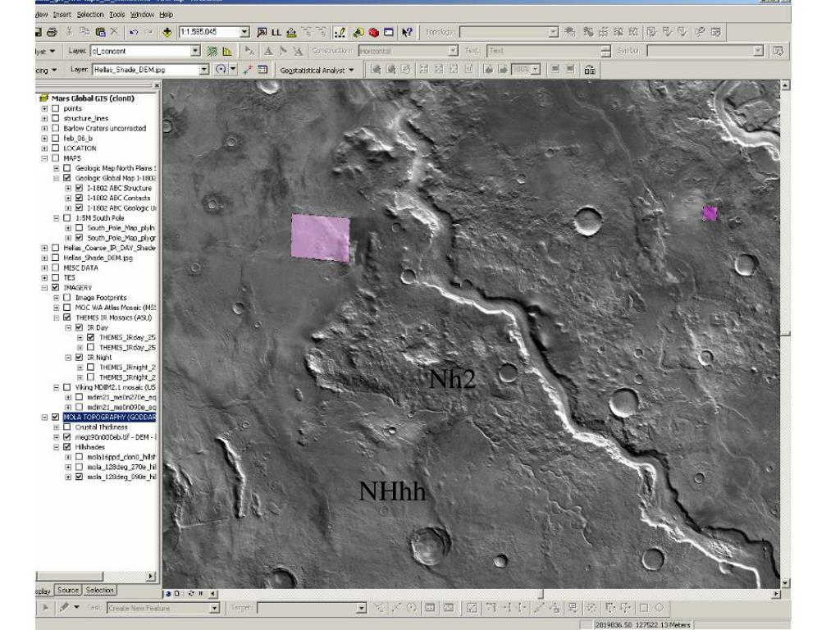Viewport: 840px width, 630px height.
Task: Open the Editor toolbar pencil icon
Action: click(340, 33)
